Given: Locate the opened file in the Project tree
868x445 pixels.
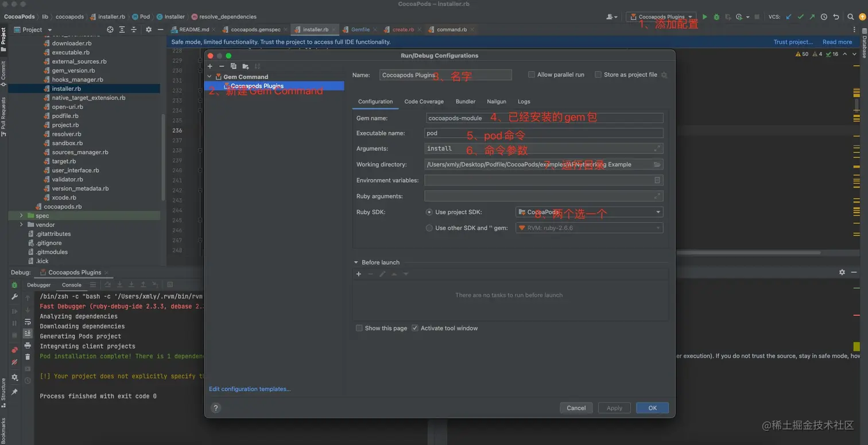Looking at the screenshot, I should point(110,29).
